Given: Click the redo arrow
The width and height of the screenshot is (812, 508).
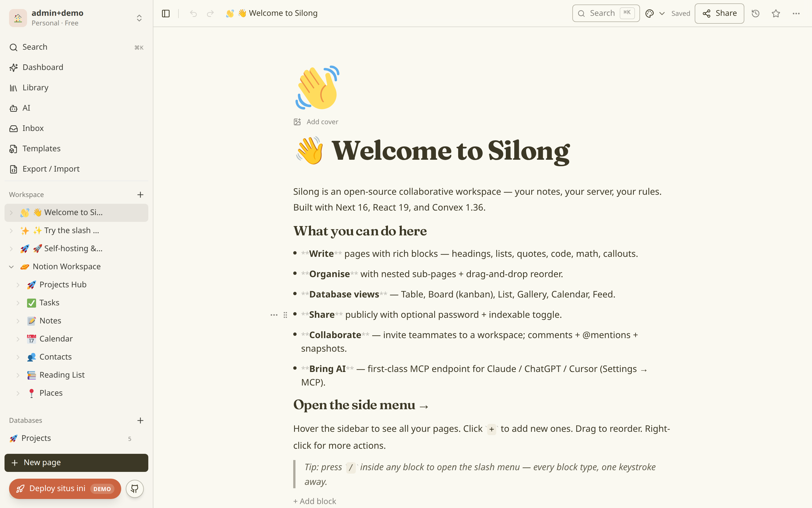Looking at the screenshot, I should (x=210, y=14).
